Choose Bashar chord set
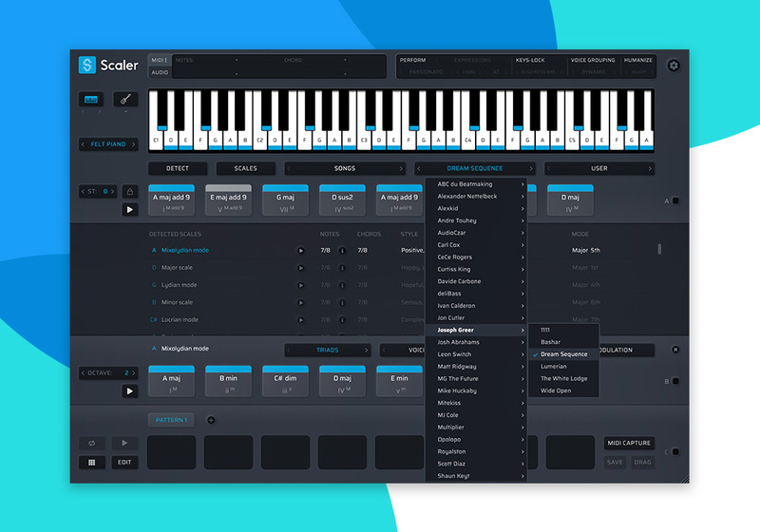 click(x=563, y=342)
